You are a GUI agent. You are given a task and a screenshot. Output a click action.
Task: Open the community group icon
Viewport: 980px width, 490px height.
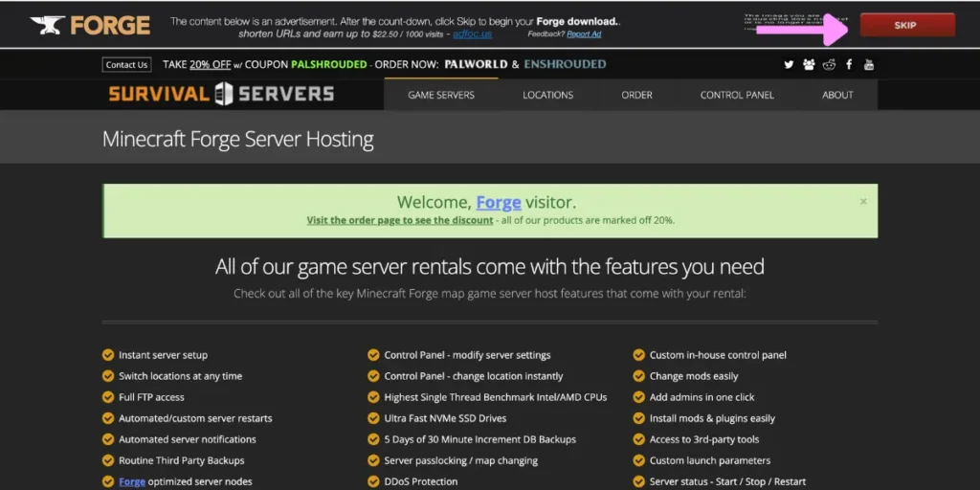(809, 64)
